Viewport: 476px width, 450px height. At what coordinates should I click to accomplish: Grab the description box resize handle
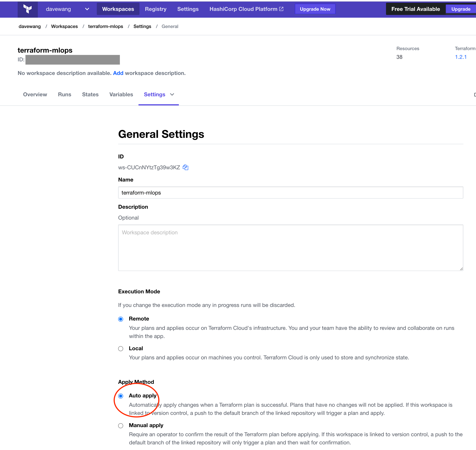pyautogui.click(x=461, y=269)
